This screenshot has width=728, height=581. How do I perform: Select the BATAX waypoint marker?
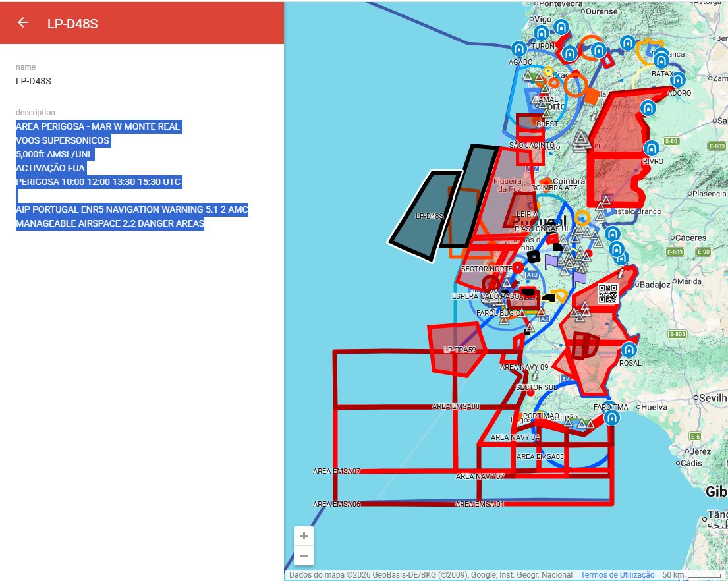click(661, 61)
